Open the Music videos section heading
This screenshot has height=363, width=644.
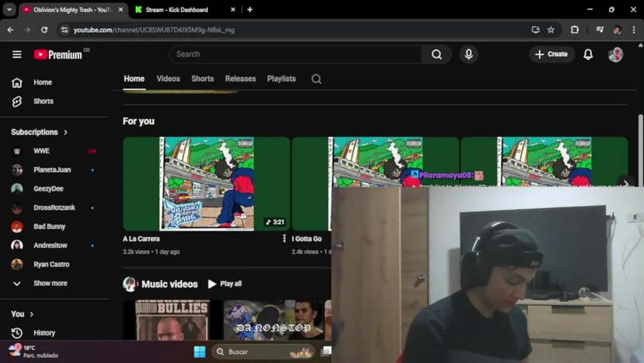(x=169, y=284)
